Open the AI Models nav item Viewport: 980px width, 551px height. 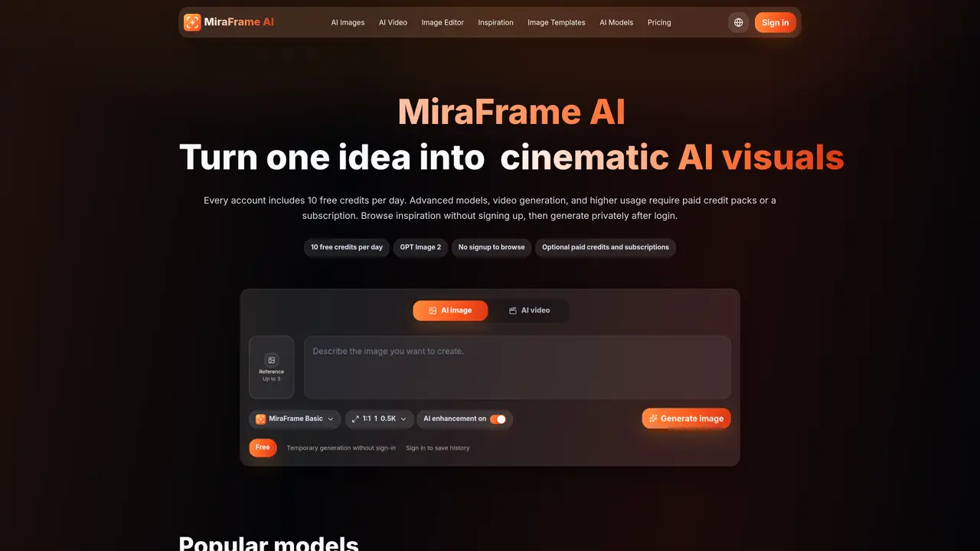coord(616,23)
